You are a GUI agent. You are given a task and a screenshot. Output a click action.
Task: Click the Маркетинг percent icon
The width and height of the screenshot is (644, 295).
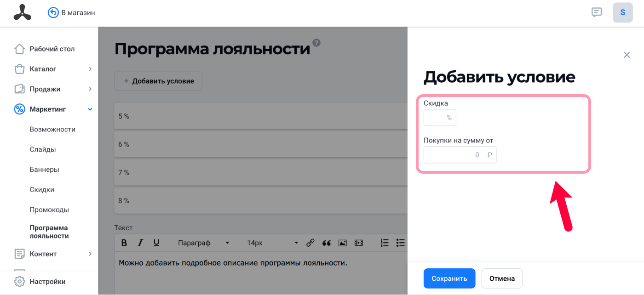point(19,109)
